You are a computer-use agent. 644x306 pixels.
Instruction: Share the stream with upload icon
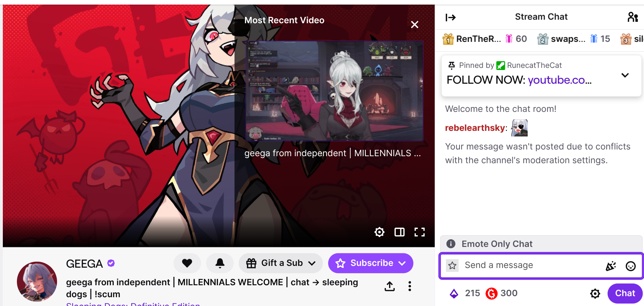[389, 286]
